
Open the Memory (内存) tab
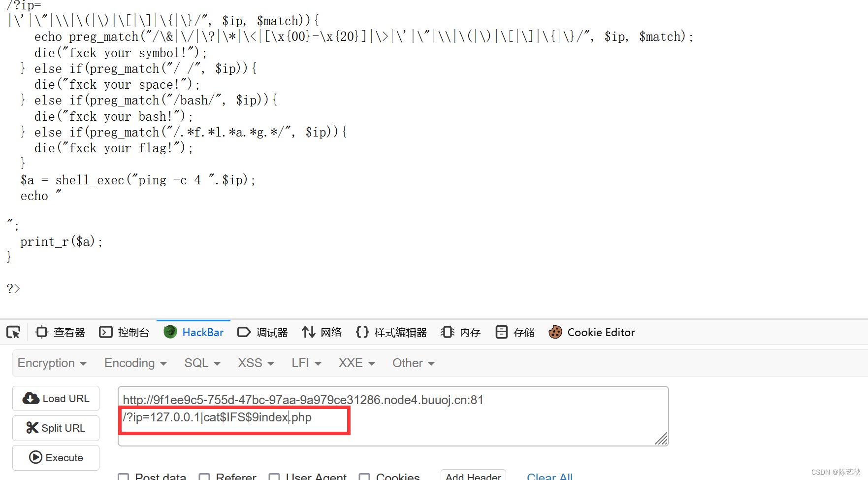461,332
